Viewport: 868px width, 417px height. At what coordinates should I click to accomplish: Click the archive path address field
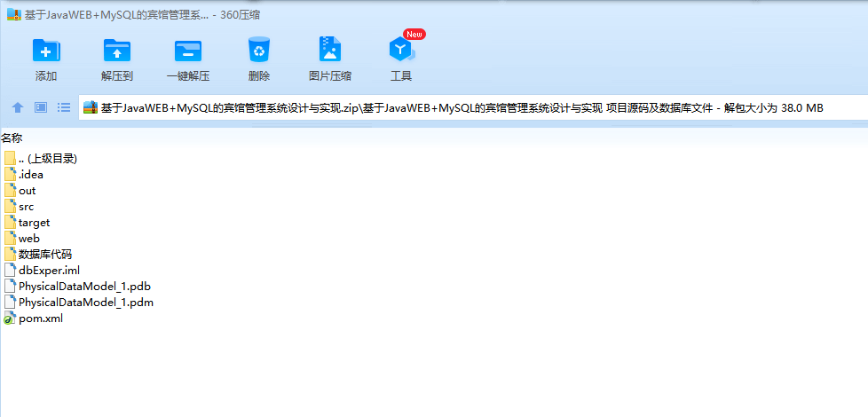(473, 108)
